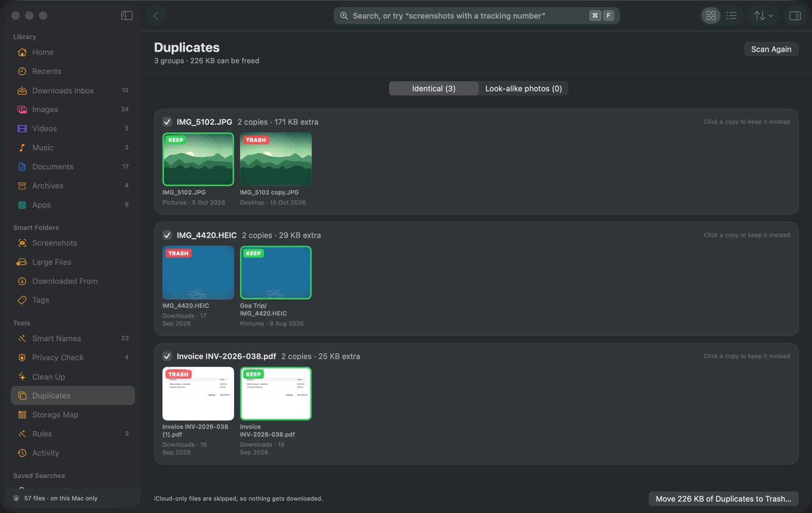812x513 pixels.
Task: Uncheck the IMG_5102.JPG duplicate group
Action: pyautogui.click(x=167, y=122)
